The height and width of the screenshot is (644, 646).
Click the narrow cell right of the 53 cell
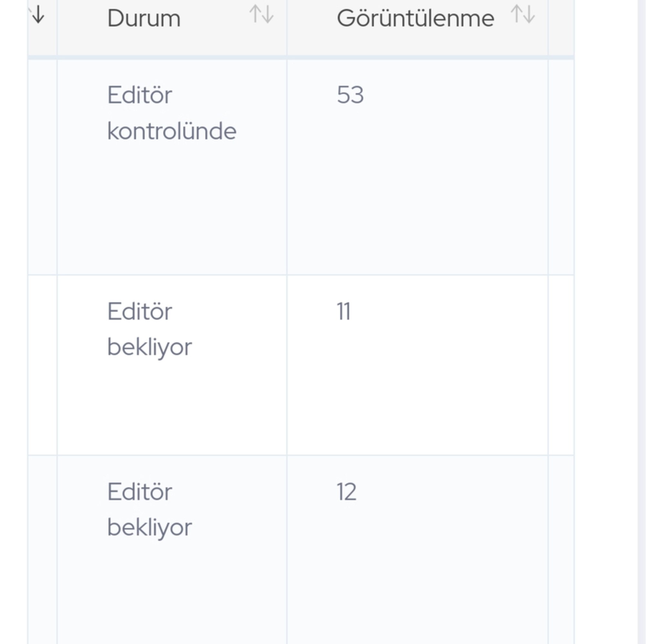561,167
